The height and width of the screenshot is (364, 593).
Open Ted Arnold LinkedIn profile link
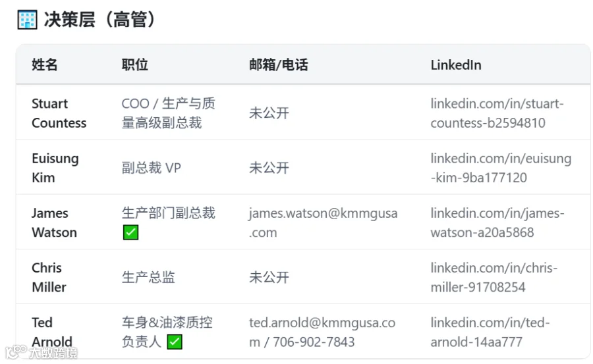coord(490,332)
